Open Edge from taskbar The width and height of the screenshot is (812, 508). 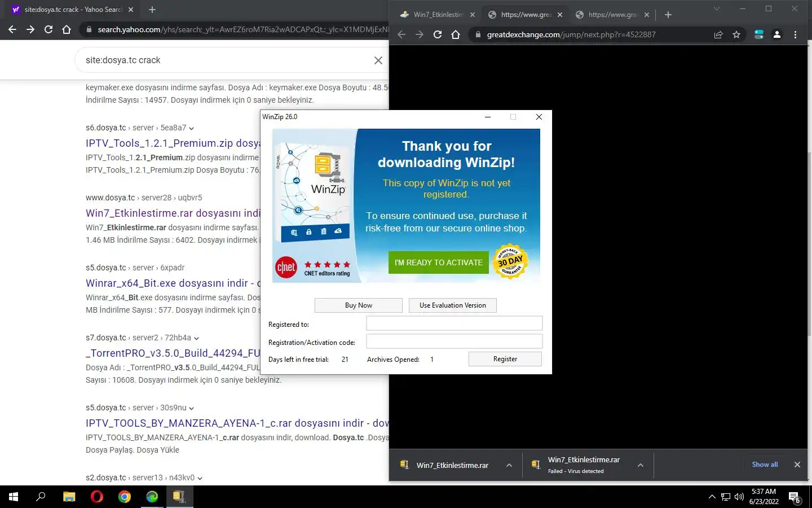(x=152, y=497)
